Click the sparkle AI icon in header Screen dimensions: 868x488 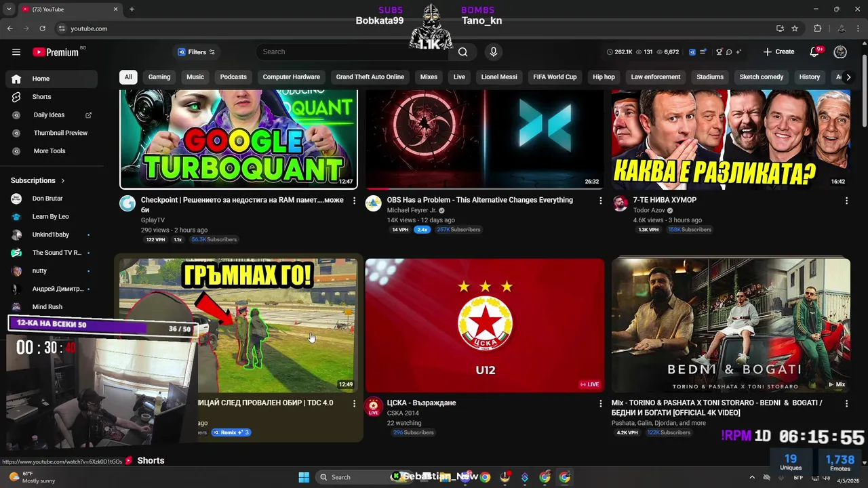click(x=738, y=52)
